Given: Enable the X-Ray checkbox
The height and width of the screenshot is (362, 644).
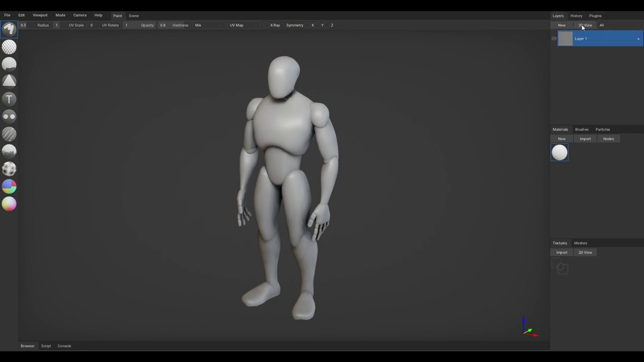Looking at the screenshot, I should (267, 25).
